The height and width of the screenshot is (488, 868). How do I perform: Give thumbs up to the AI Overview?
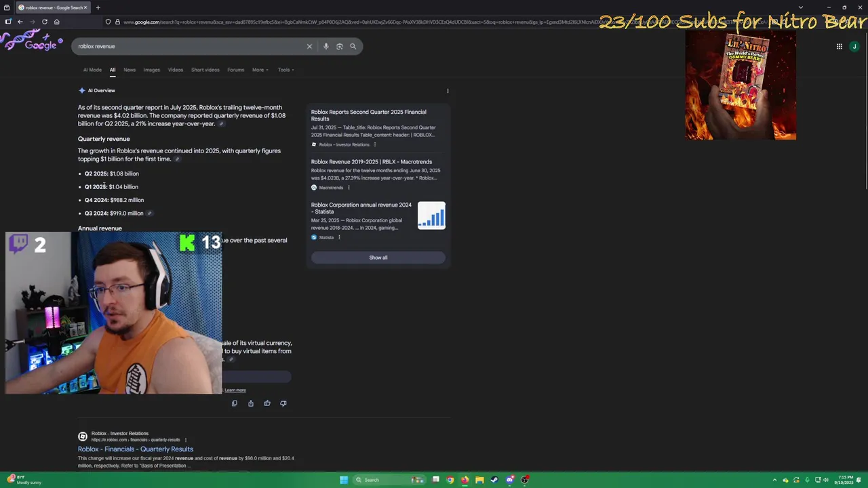click(267, 403)
